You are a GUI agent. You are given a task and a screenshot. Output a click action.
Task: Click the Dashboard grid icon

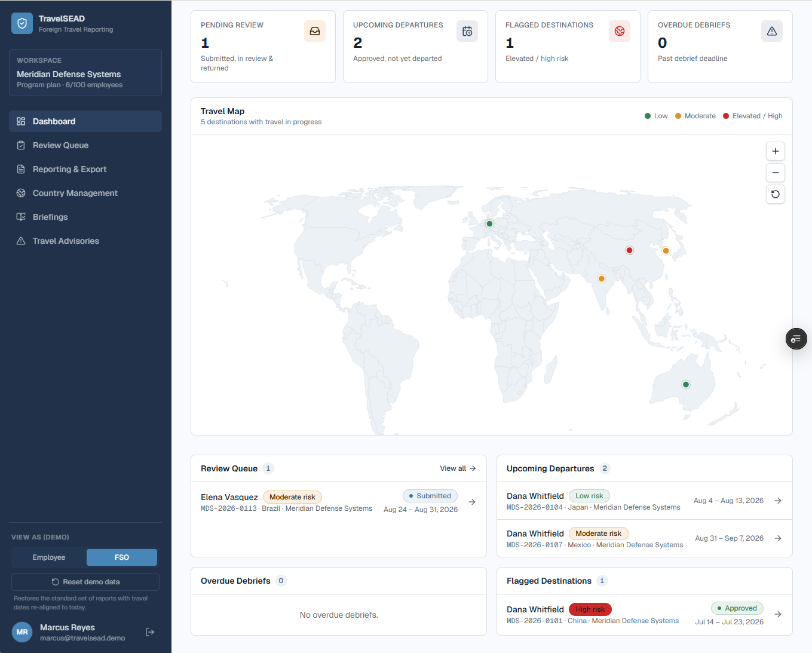point(21,121)
